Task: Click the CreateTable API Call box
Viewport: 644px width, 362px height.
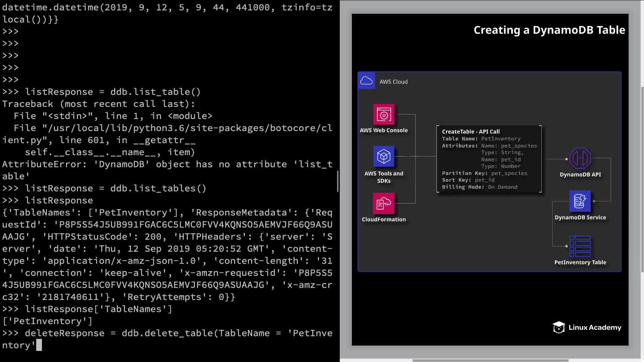Action: pos(489,159)
